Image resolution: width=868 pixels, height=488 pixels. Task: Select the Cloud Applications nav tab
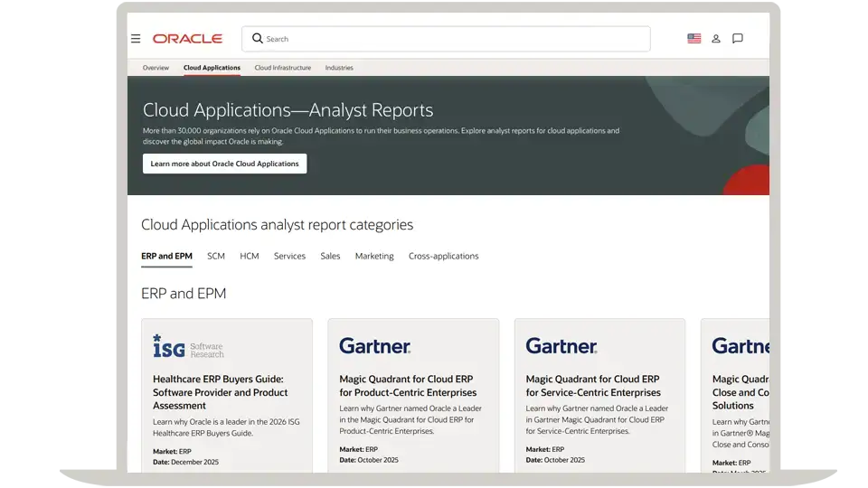pyautogui.click(x=212, y=68)
